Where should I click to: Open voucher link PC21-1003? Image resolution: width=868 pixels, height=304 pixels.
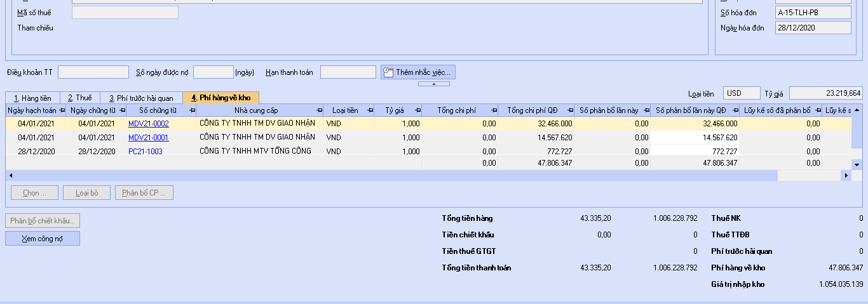(146, 152)
